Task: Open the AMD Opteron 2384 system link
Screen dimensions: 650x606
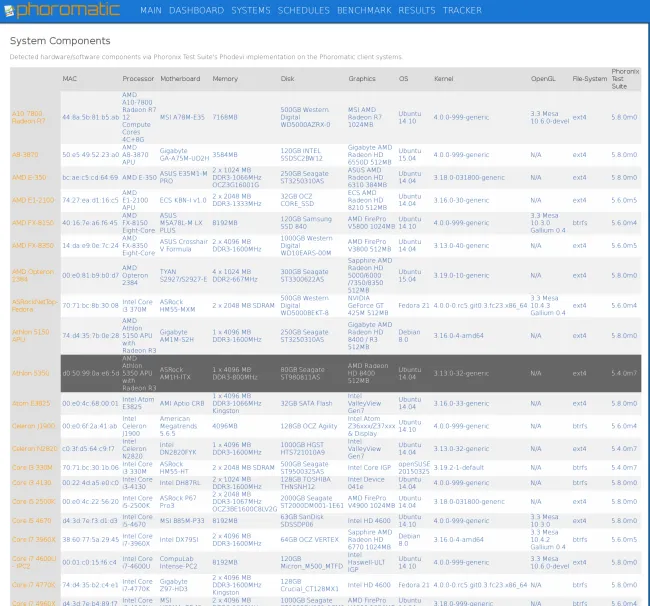Action: click(33, 275)
